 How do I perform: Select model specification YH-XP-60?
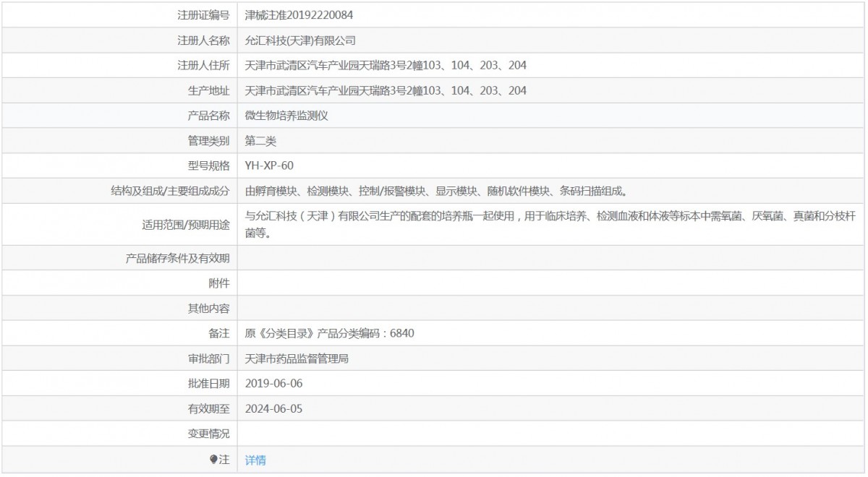coord(269,166)
